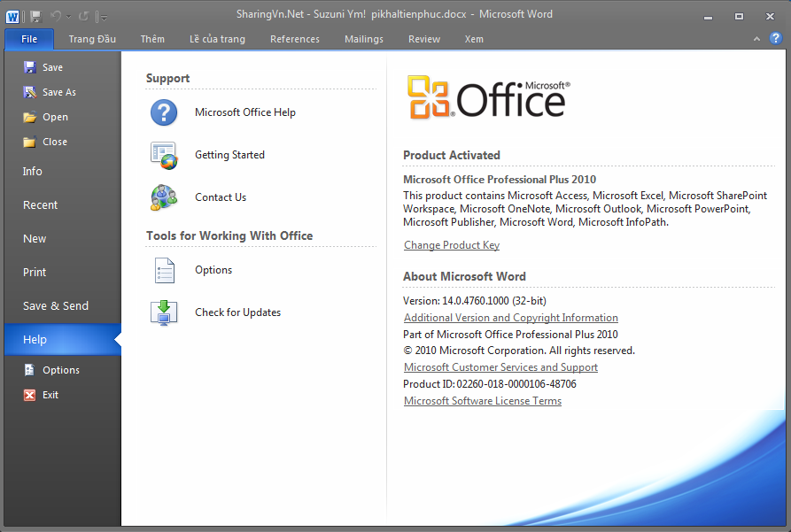Click the Check for Updates download icon
The image size is (791, 532).
pos(164,312)
